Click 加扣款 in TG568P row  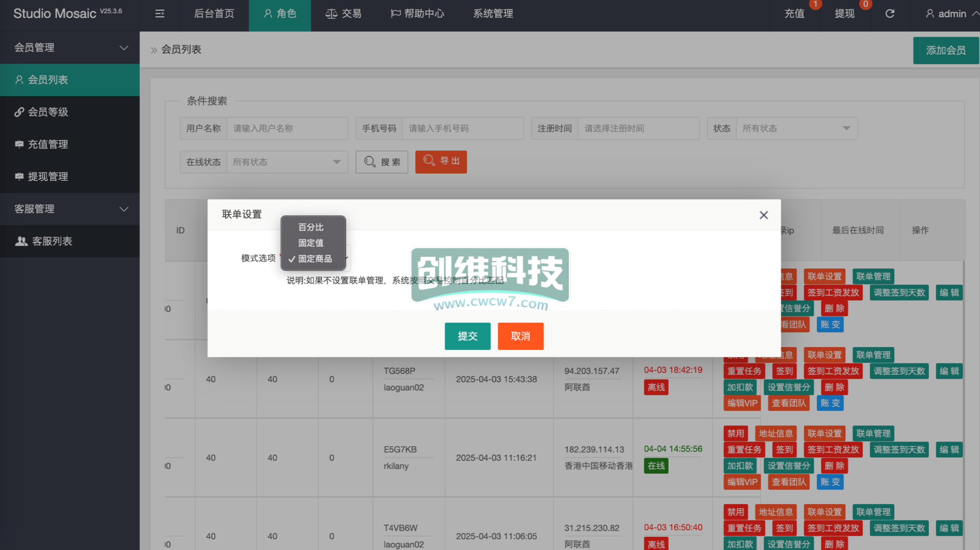pos(740,387)
